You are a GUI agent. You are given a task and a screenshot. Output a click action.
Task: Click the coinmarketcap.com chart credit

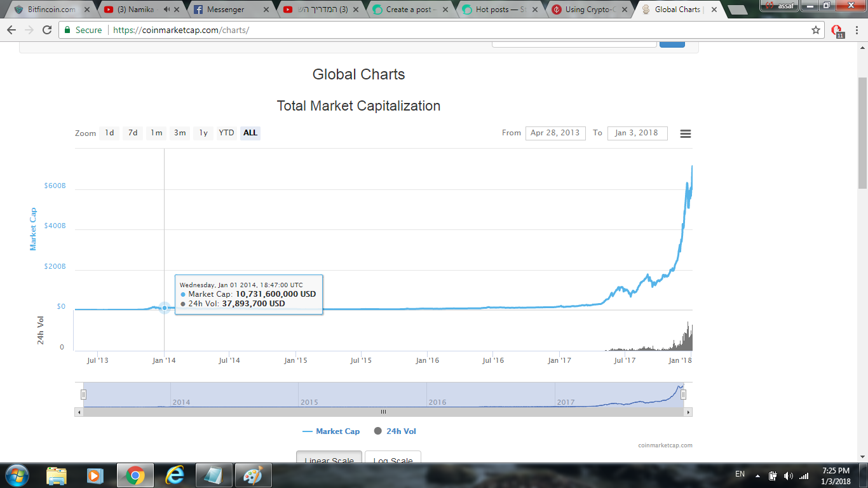pos(665,445)
